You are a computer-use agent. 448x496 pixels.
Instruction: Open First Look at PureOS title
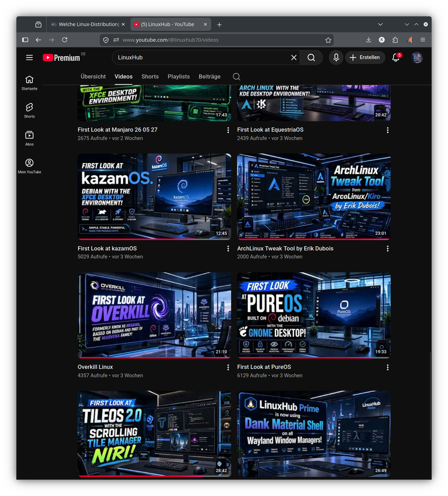264,367
